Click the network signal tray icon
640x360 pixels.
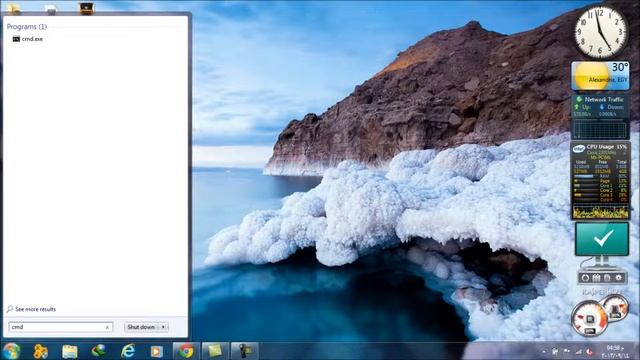point(578,351)
